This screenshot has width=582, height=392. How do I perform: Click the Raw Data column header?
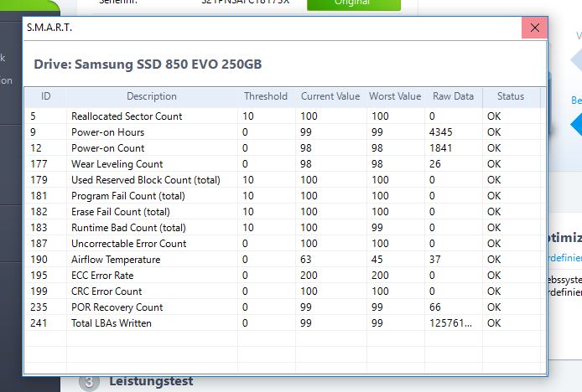(x=453, y=96)
